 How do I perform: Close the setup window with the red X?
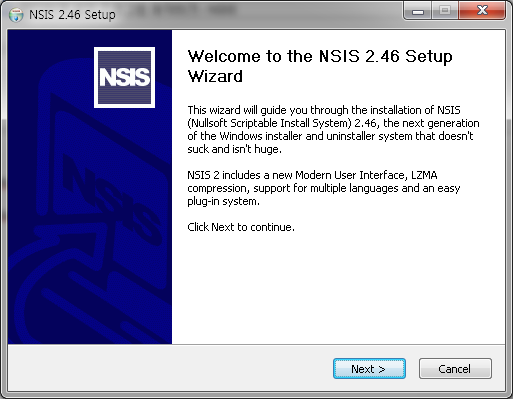click(482, 12)
